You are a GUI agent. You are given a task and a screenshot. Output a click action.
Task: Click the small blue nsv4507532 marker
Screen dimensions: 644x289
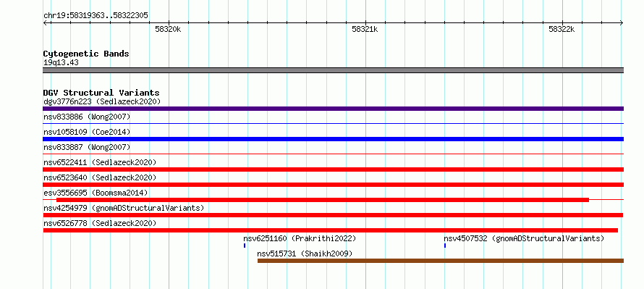coord(445,246)
